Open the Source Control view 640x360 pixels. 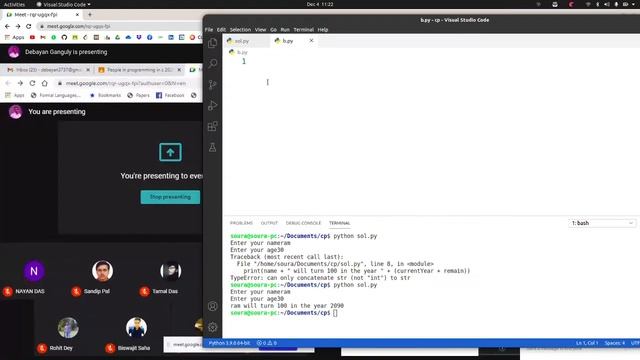[213, 84]
